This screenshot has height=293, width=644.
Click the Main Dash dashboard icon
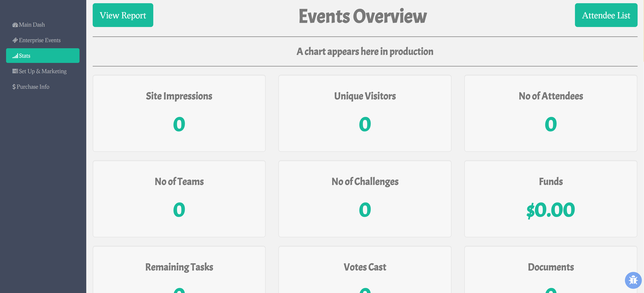tap(15, 25)
